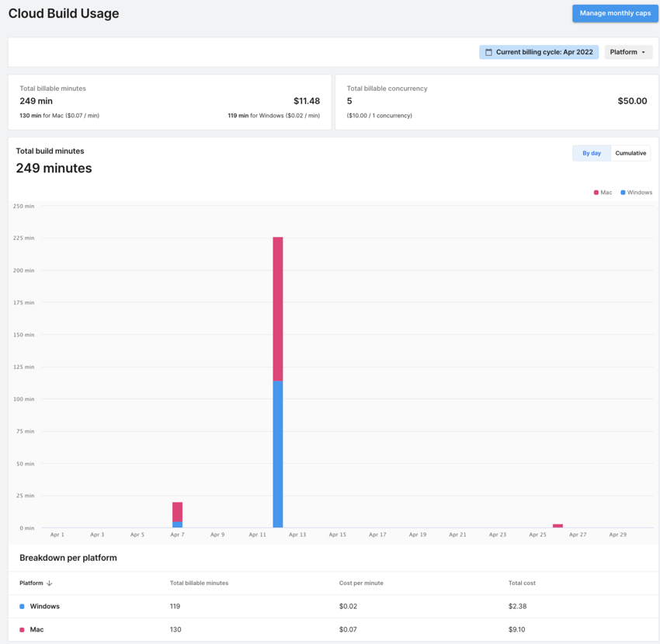Switch the chart view to Cumulative
660x644 pixels.
[630, 153]
